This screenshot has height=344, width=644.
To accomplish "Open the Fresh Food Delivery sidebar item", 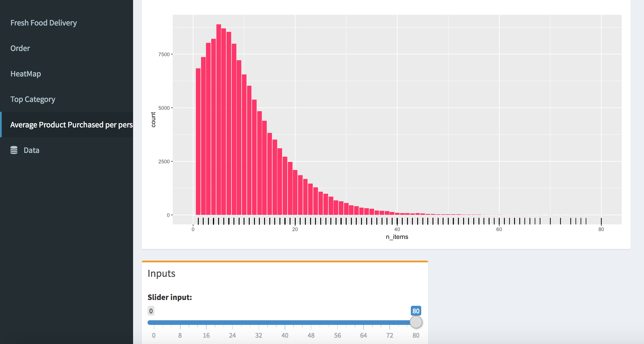I will click(44, 23).
